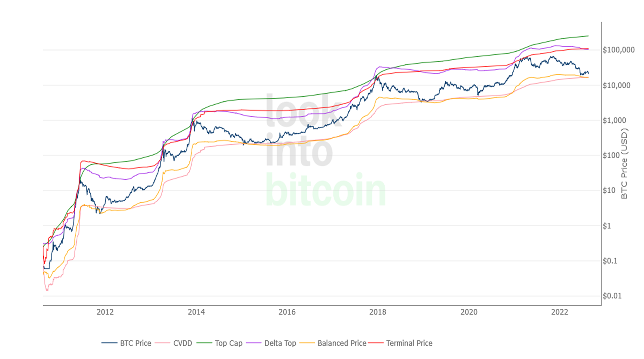The width and height of the screenshot is (644, 359).
Task: Select the $0.01 price axis label
Action: pyautogui.click(x=612, y=296)
